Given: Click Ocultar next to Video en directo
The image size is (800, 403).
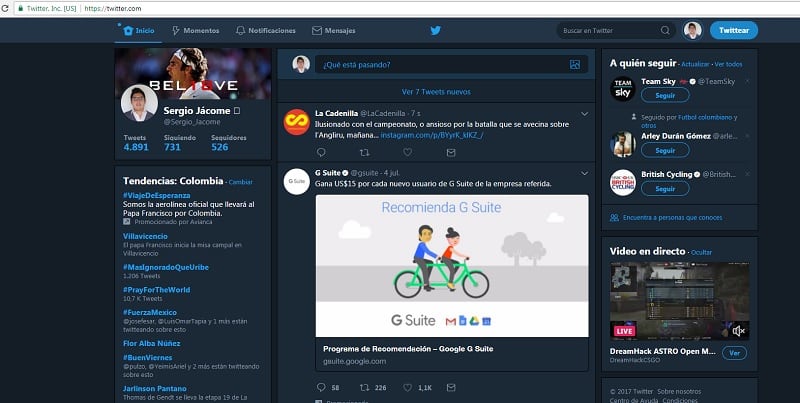Looking at the screenshot, I should (x=701, y=252).
